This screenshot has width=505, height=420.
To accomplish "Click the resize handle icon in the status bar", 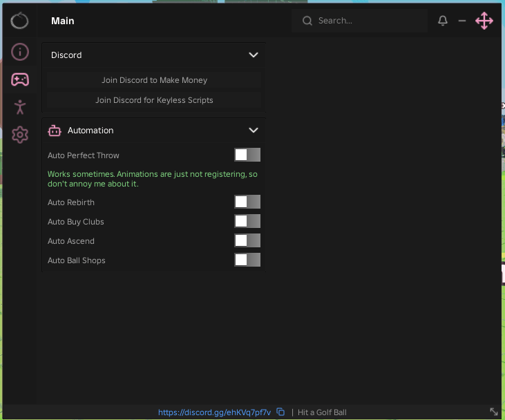I will pyautogui.click(x=494, y=412).
